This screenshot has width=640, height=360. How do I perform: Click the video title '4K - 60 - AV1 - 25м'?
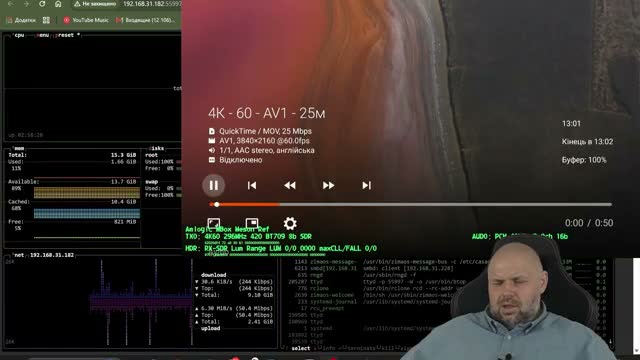[267, 113]
